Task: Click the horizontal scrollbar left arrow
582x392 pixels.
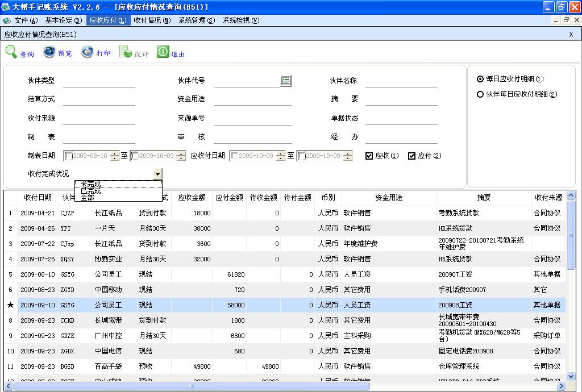Action: (x=9, y=386)
